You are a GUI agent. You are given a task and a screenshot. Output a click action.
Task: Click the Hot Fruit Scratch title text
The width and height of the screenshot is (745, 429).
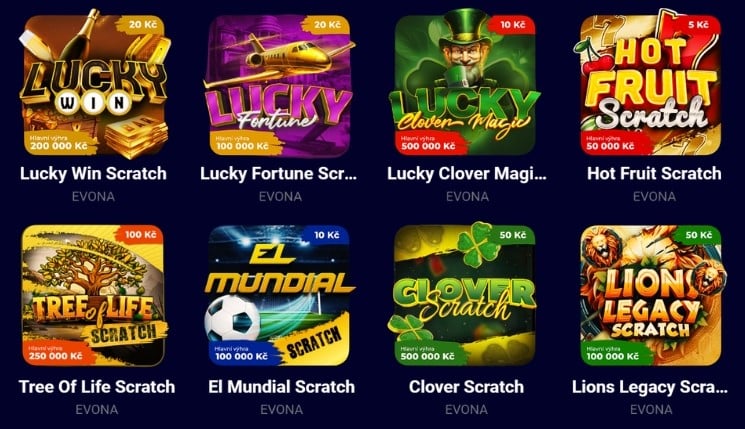pos(654,173)
